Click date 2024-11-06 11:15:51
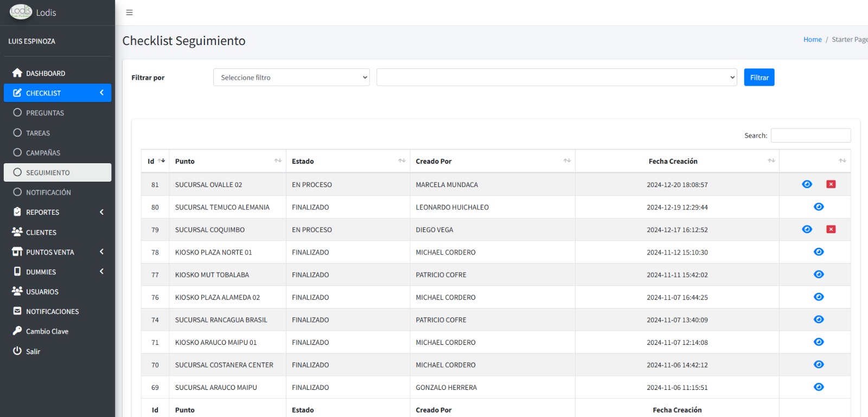The image size is (868, 417). (x=677, y=387)
